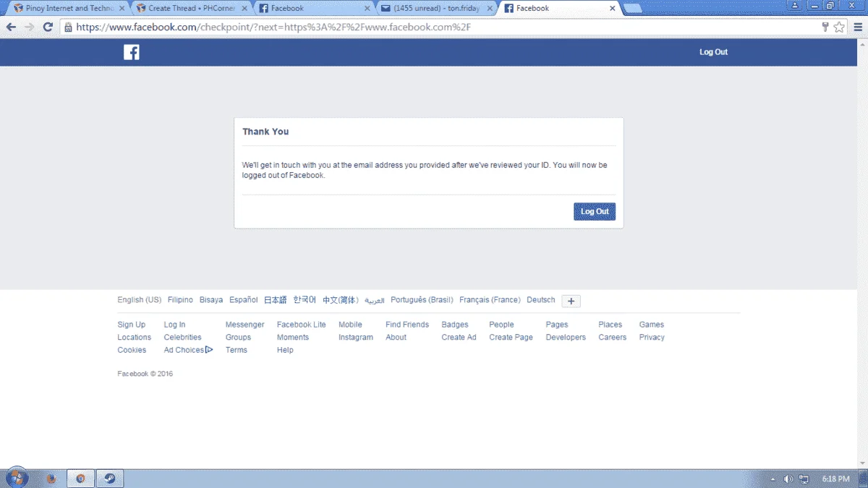Open the Windows Start menu
This screenshot has width=868, height=488.
point(17,478)
